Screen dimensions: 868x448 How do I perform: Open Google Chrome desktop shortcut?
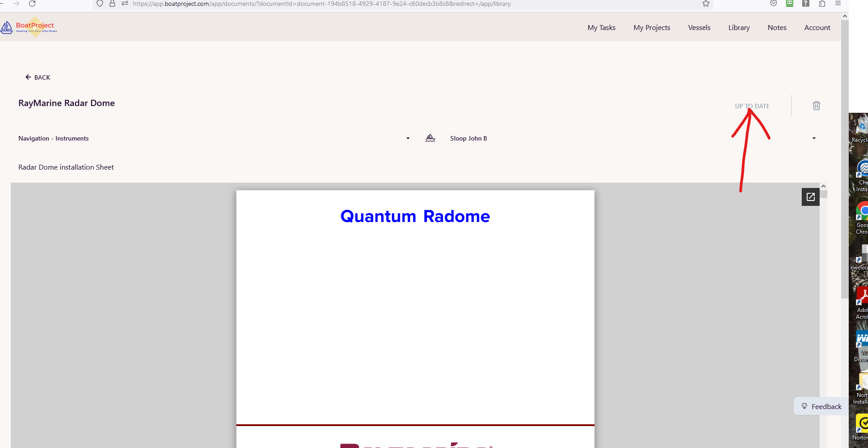click(x=862, y=218)
